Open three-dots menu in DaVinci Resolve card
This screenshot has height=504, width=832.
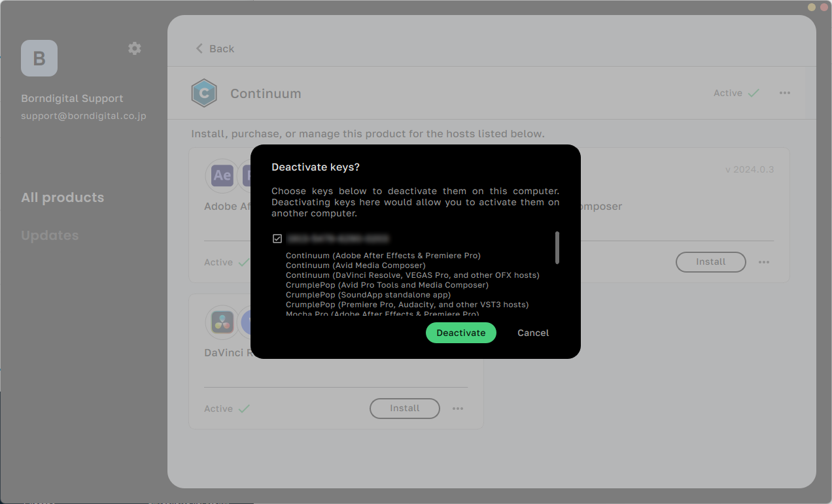click(x=458, y=409)
